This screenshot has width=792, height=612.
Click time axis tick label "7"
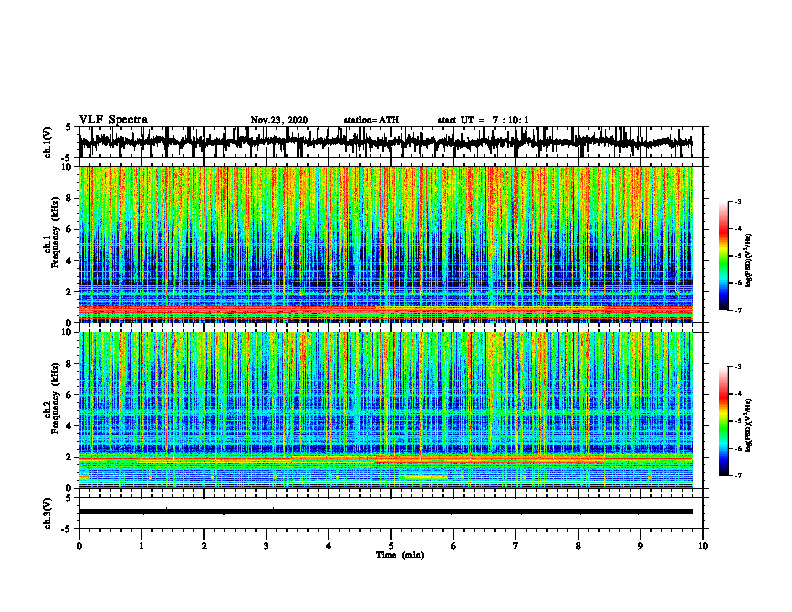click(516, 546)
